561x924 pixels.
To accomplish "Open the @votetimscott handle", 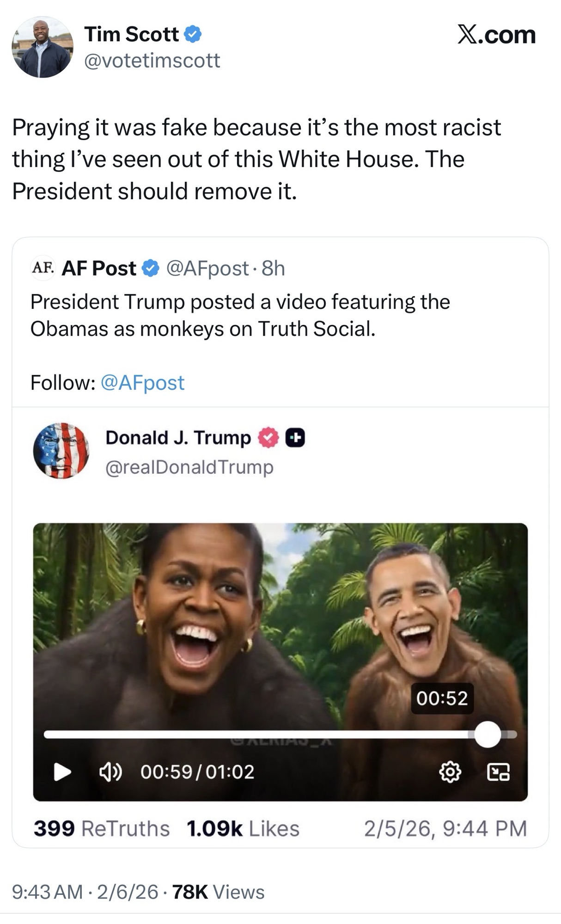I will [152, 61].
